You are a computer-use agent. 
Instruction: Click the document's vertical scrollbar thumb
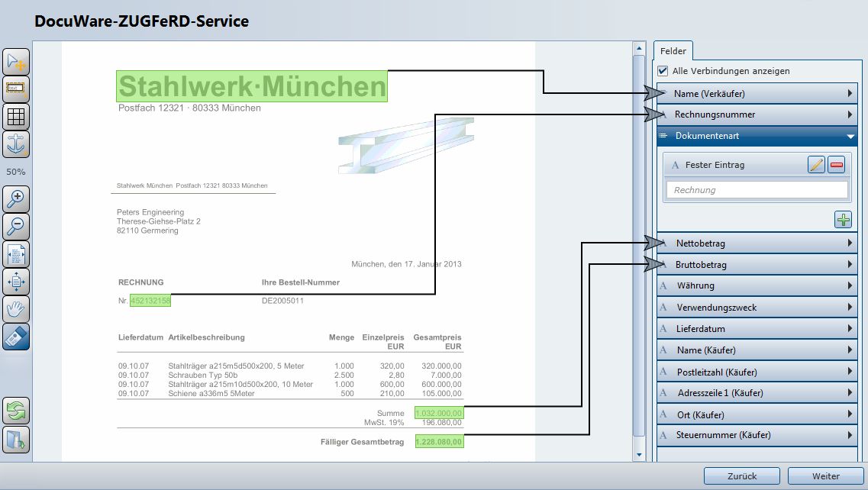point(639,246)
